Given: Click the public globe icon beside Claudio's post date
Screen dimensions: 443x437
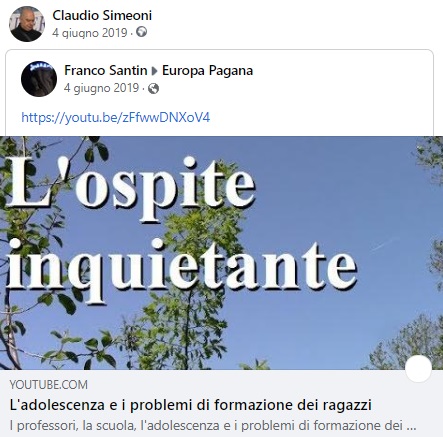Looking at the screenshot, I should tap(142, 32).
